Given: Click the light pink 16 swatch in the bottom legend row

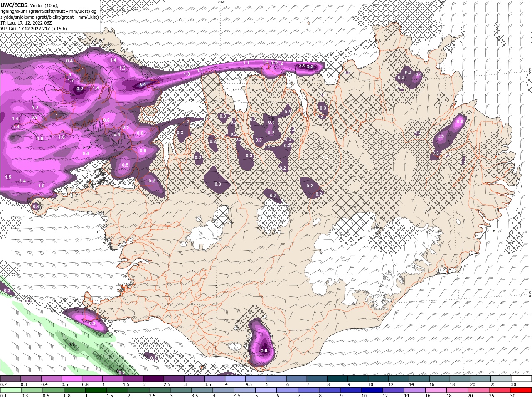Looking at the screenshot, I should coord(436,390).
